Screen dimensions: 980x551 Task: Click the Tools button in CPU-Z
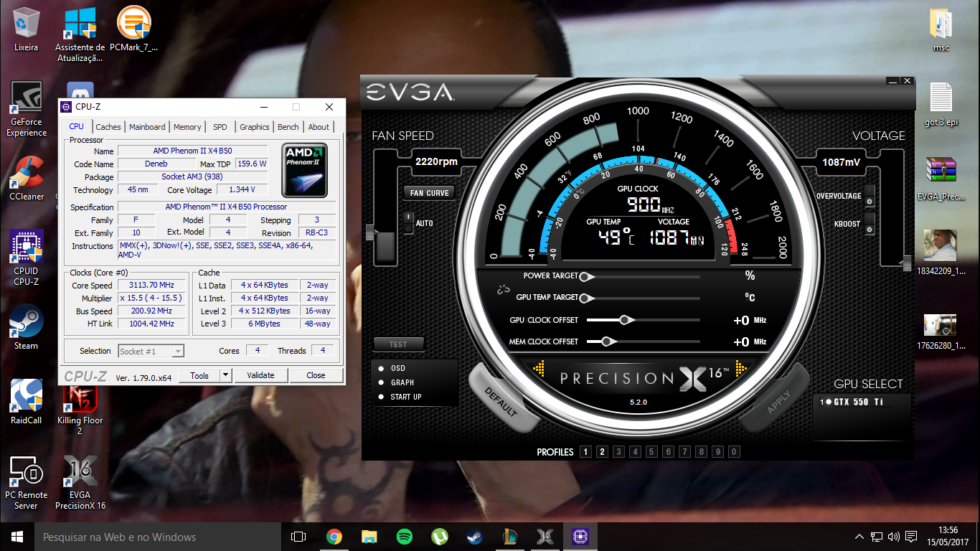click(199, 375)
